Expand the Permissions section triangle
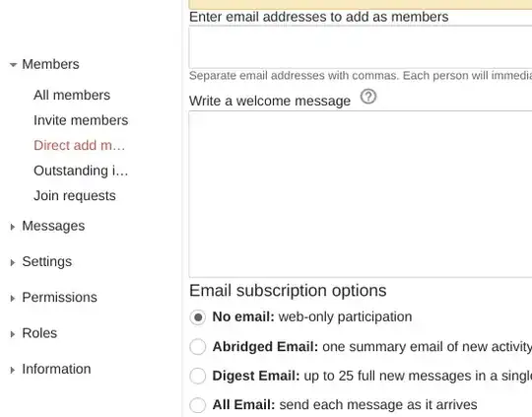Image resolution: width=532 pixels, height=417 pixels. tap(13, 299)
